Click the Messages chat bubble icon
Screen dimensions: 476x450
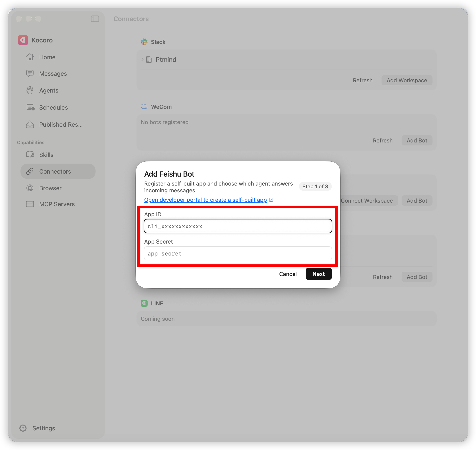(x=30, y=73)
